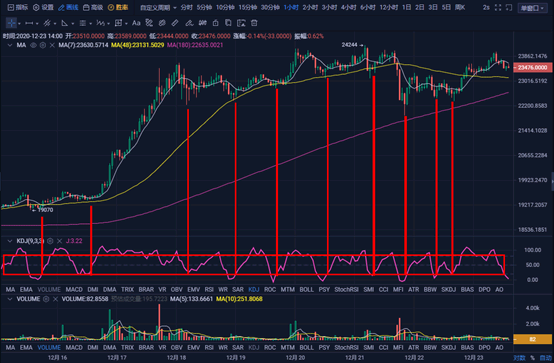Expand Fibonacci tool dropdown arrow
Image resolution: width=554 pixels, height=363 pixels.
(x=90, y=24)
